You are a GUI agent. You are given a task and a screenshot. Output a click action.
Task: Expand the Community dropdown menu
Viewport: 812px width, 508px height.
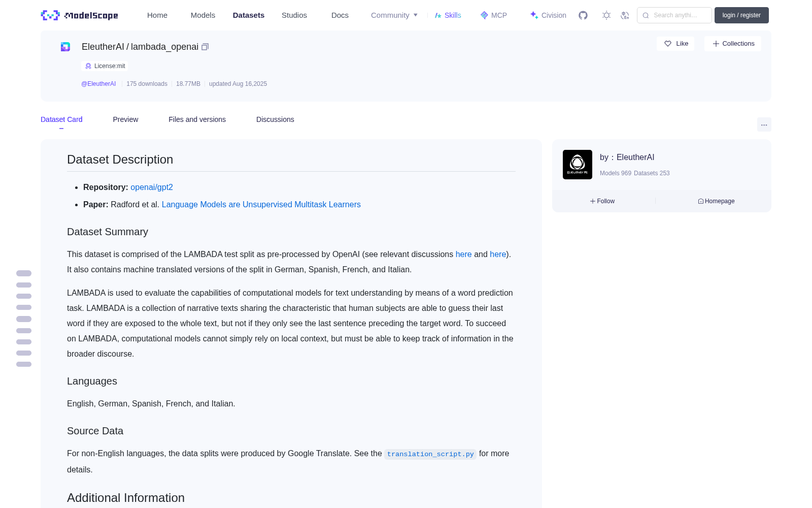click(394, 15)
